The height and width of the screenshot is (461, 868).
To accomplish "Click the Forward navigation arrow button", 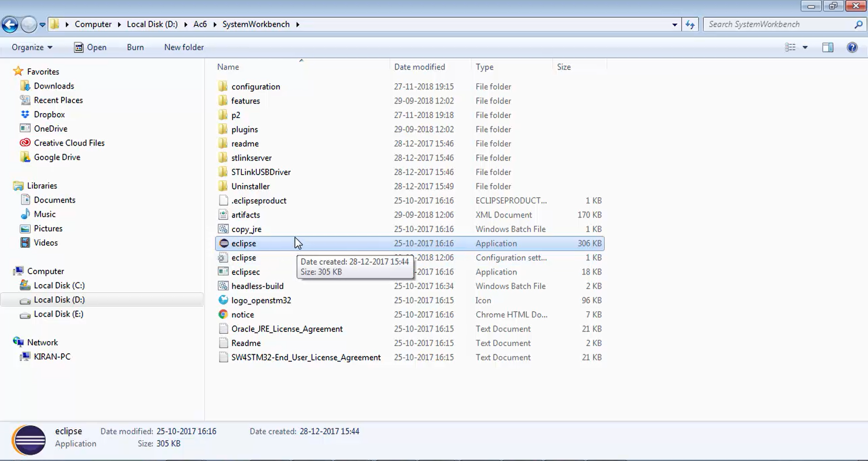I will [29, 24].
